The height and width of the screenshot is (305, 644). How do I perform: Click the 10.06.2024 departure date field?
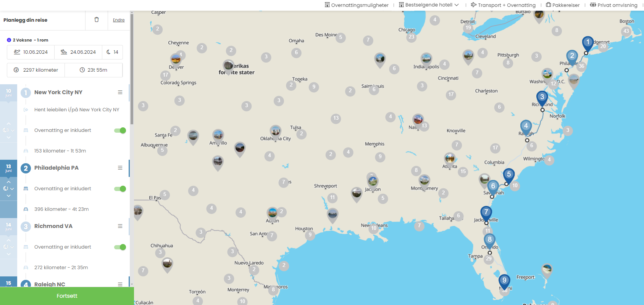(31, 52)
